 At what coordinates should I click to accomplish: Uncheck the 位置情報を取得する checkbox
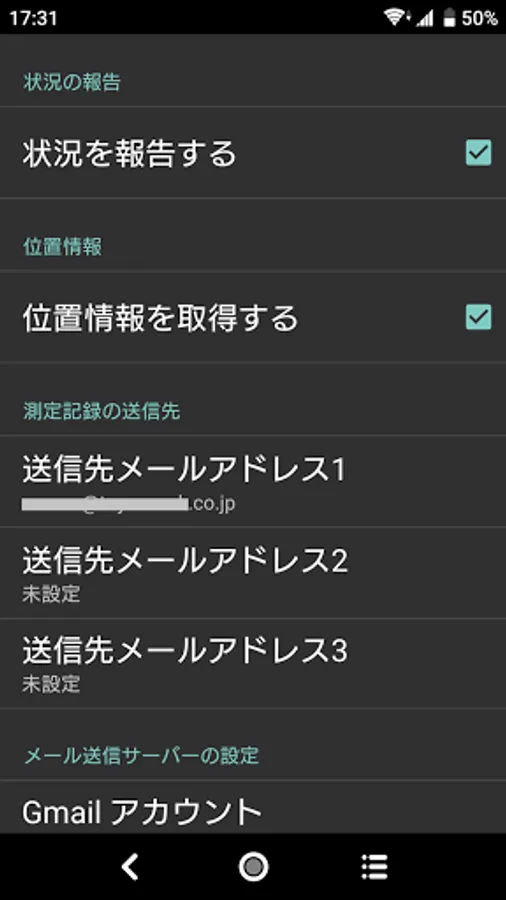[x=478, y=317]
